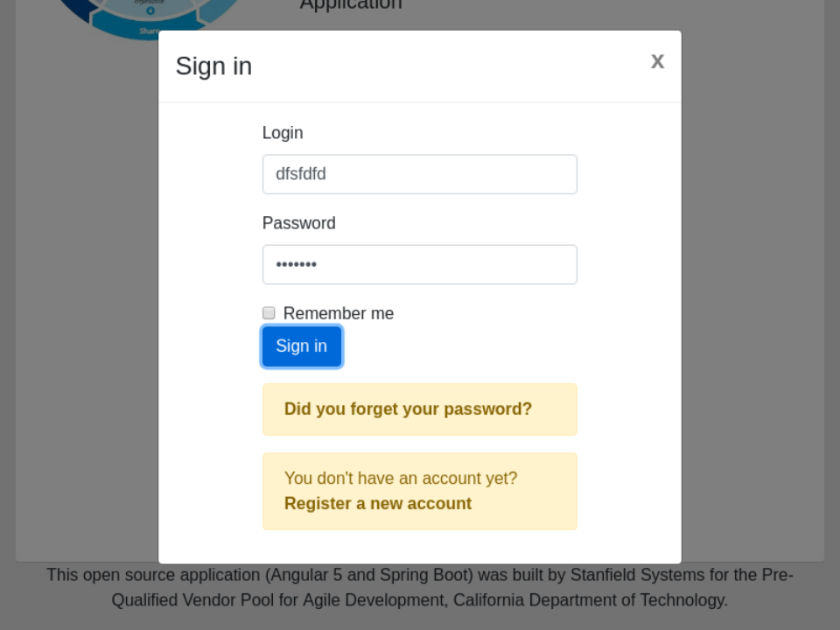This screenshot has height=630, width=840.
Task: Open the forgot password link
Action: [x=408, y=409]
